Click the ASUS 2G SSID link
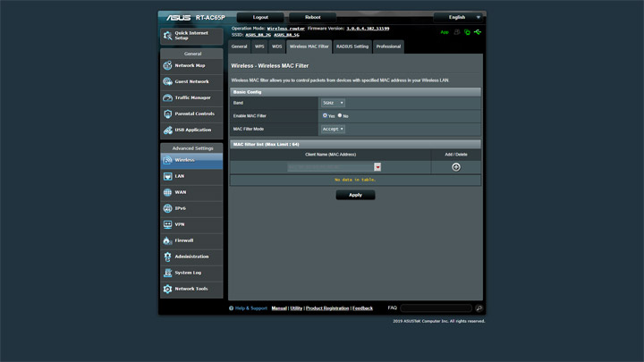This screenshot has height=362, width=644. 258,35
